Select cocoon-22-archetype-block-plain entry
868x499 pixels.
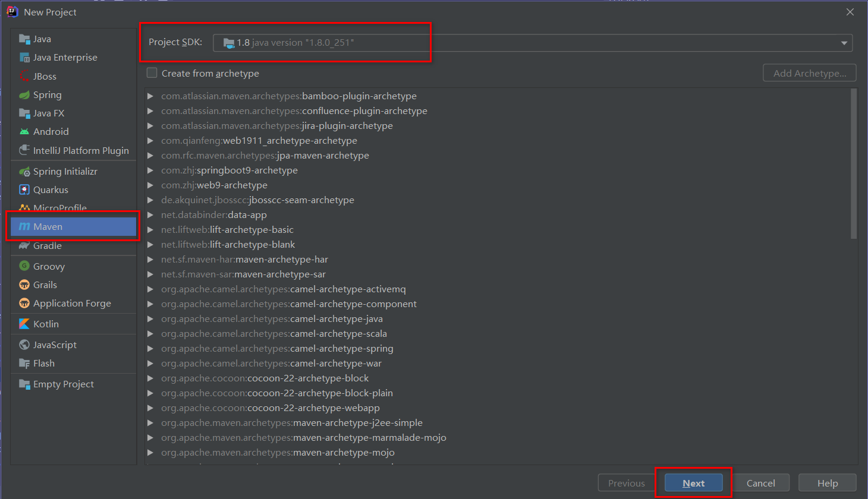(x=277, y=393)
